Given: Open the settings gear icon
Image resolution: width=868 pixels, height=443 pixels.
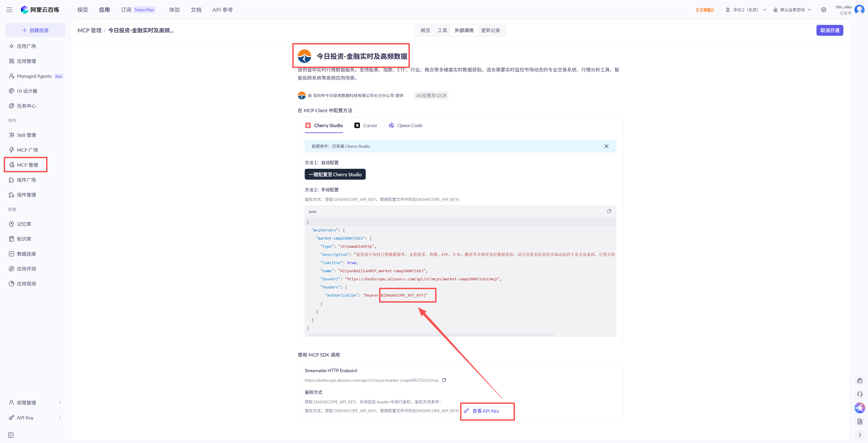Looking at the screenshot, I should [x=823, y=10].
